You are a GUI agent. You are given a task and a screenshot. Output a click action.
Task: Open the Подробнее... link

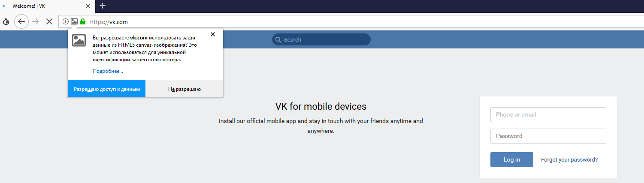[108, 71]
